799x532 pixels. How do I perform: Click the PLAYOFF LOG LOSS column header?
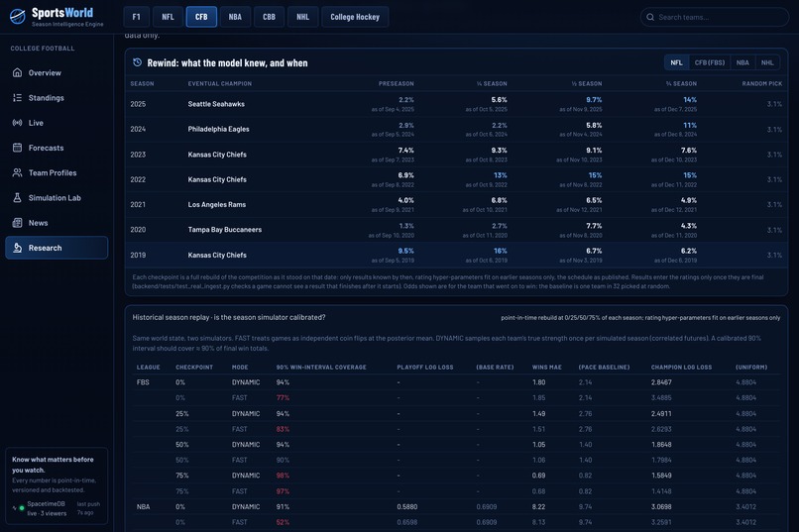(425, 368)
